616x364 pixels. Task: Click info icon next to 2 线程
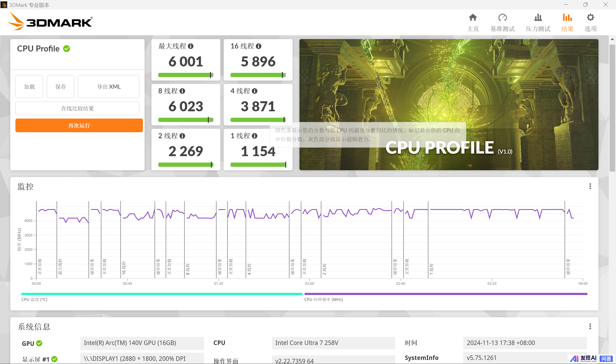click(x=182, y=136)
